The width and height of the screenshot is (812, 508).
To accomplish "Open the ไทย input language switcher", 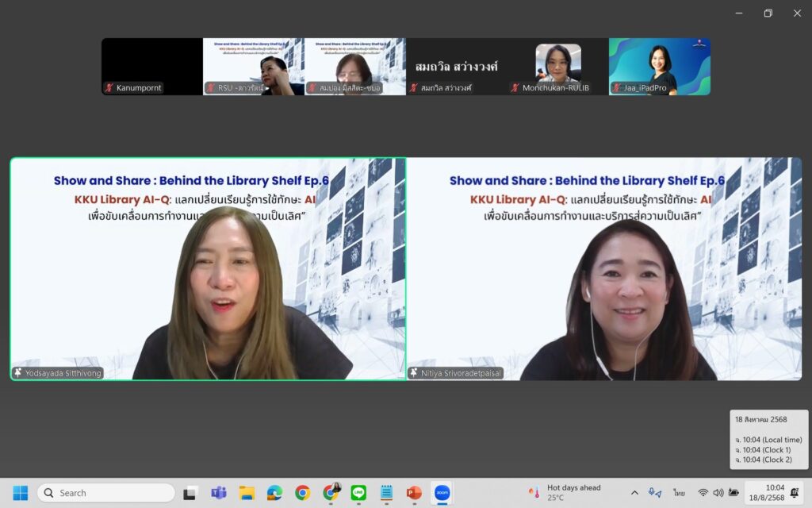I will pyautogui.click(x=679, y=493).
